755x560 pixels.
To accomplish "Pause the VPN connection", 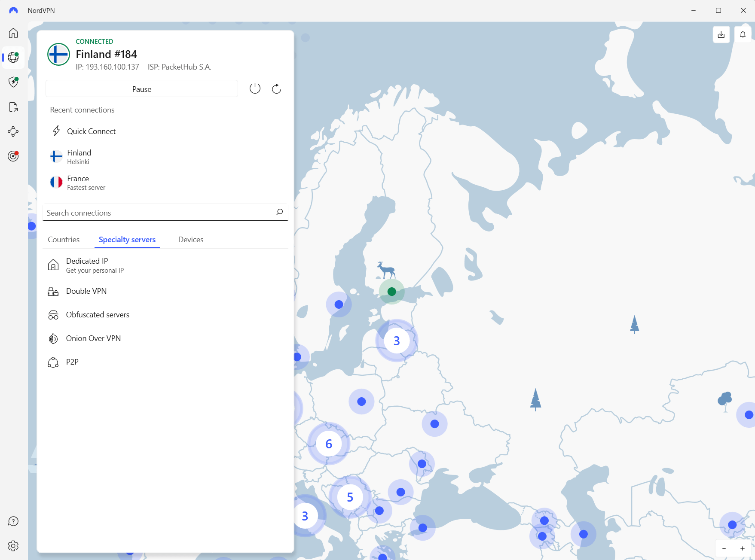I will point(142,89).
